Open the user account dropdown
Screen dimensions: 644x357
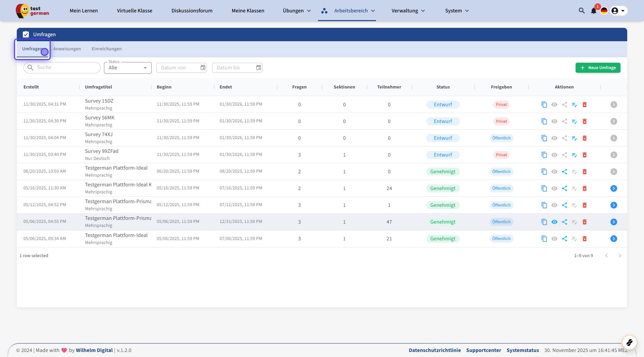point(618,11)
